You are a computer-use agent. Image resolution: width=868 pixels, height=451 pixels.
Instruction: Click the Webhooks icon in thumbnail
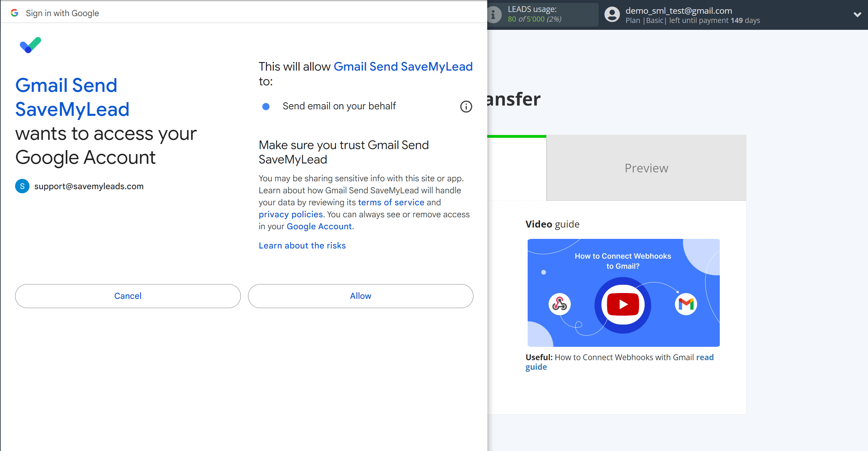coord(560,304)
